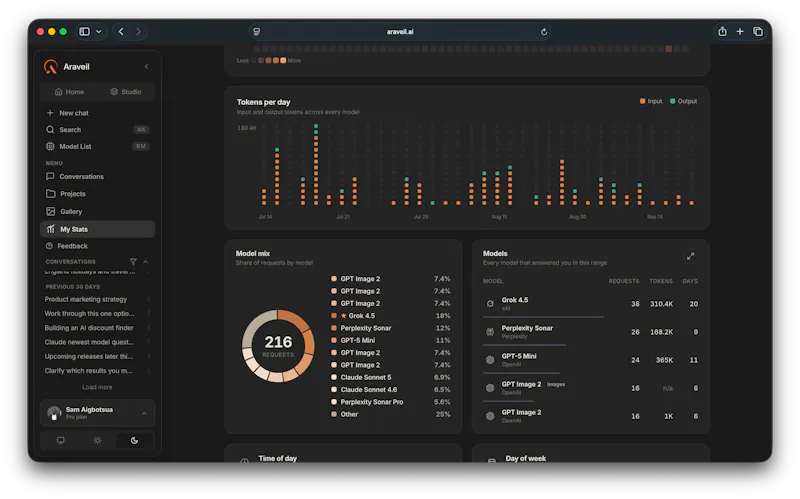Toggle the Input legend in Tokens per day
The width and height of the screenshot is (800, 499).
click(651, 101)
